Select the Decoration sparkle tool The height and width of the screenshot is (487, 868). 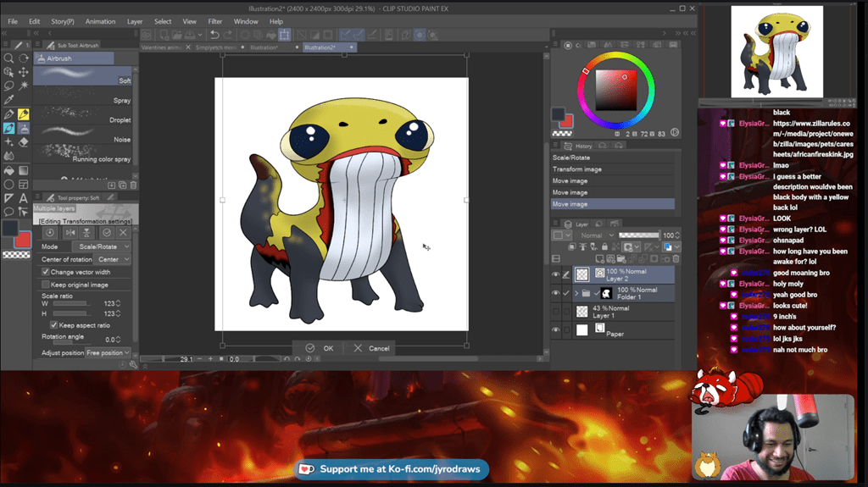click(8, 142)
